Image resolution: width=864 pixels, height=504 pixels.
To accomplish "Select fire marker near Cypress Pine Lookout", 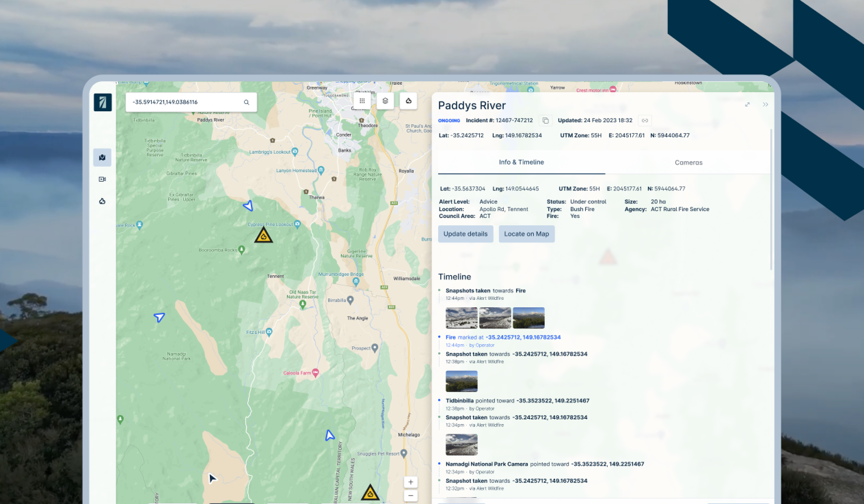I will point(264,235).
